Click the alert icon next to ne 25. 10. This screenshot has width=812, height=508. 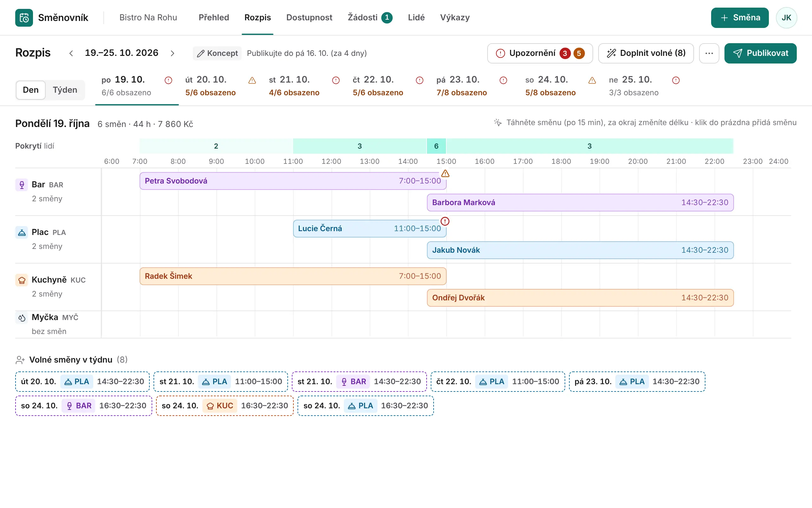676,80
